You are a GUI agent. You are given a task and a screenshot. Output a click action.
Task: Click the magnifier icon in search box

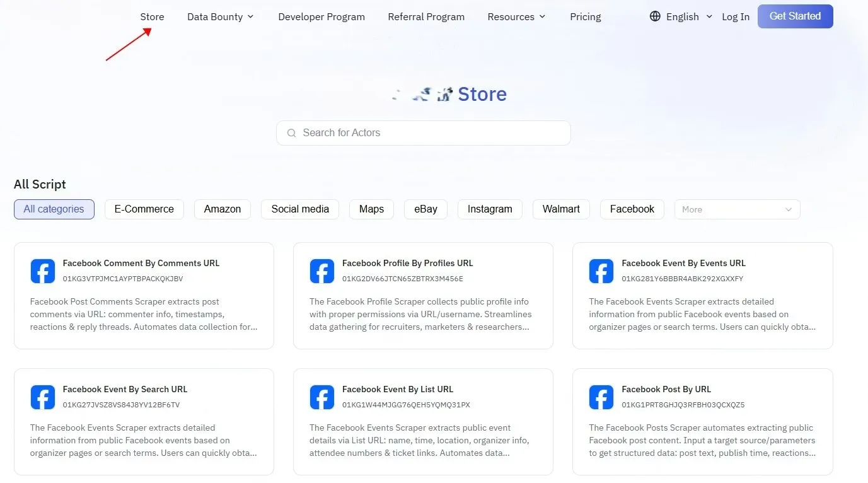point(291,133)
